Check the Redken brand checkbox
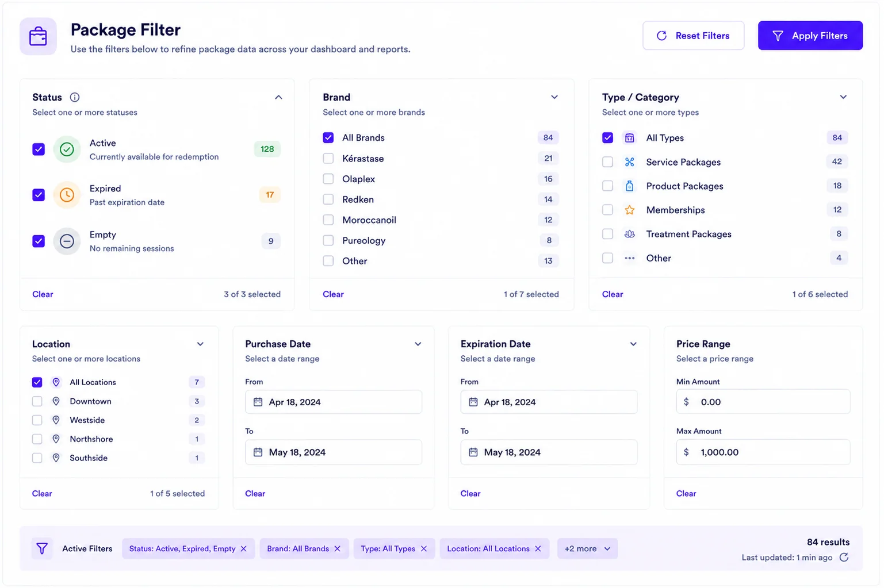This screenshot has width=884, height=588. (328, 199)
